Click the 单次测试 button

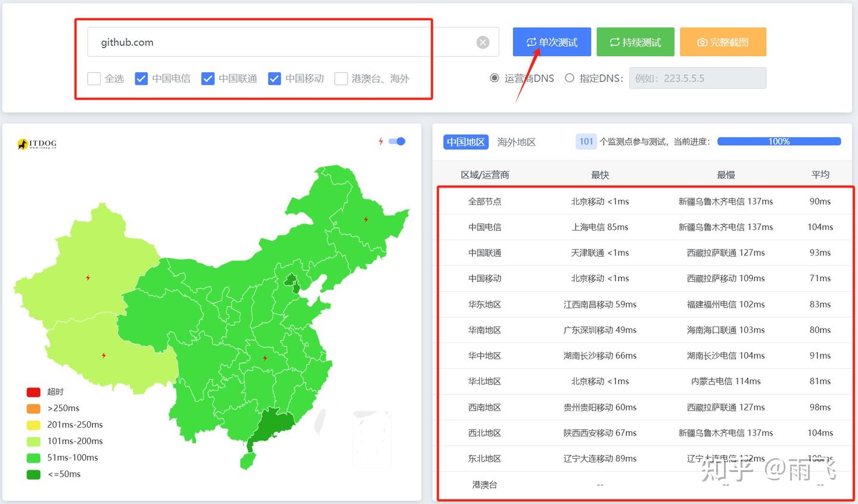pyautogui.click(x=551, y=42)
